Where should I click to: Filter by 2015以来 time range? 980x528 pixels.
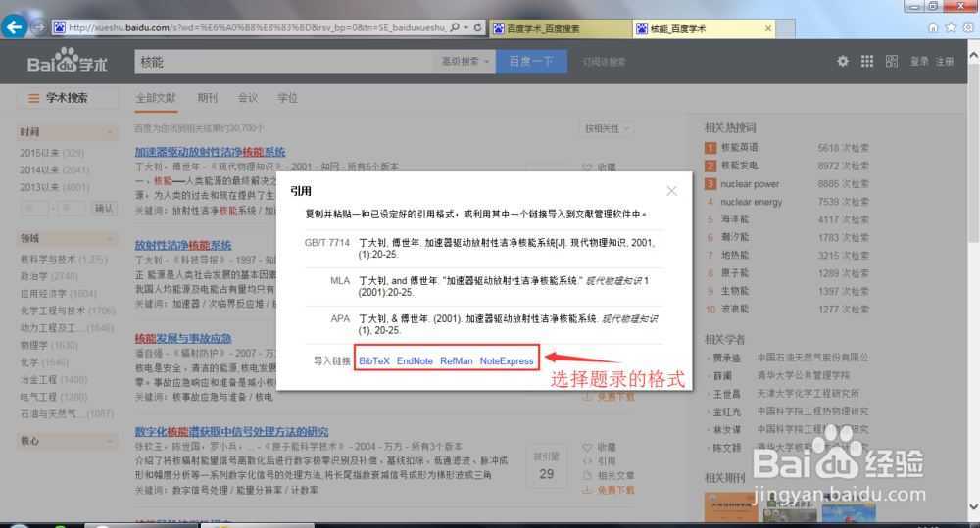[x=52, y=153]
